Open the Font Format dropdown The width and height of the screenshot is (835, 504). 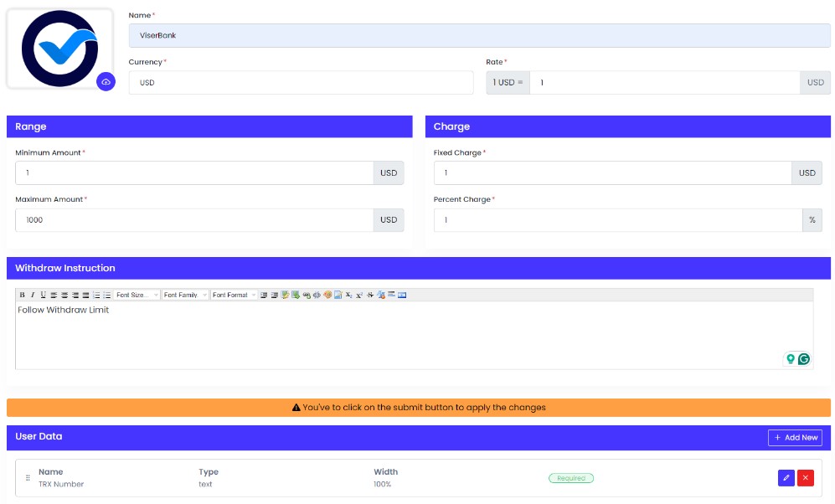[234, 296]
